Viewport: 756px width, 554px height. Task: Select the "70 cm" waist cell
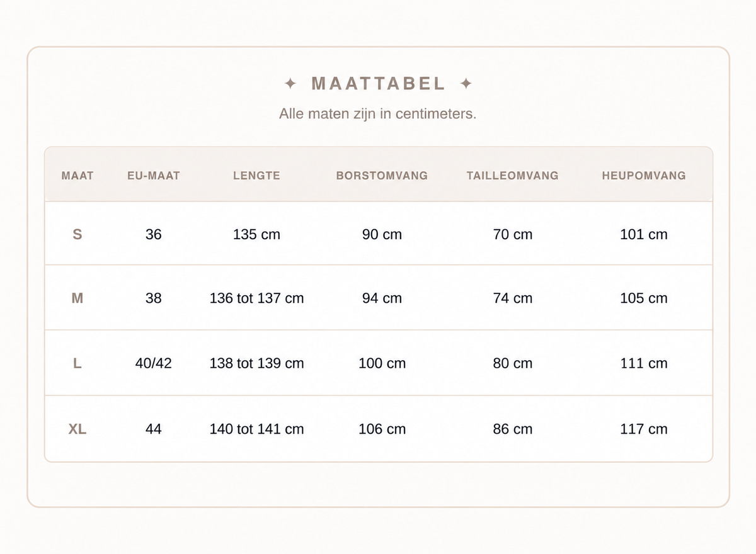513,235
